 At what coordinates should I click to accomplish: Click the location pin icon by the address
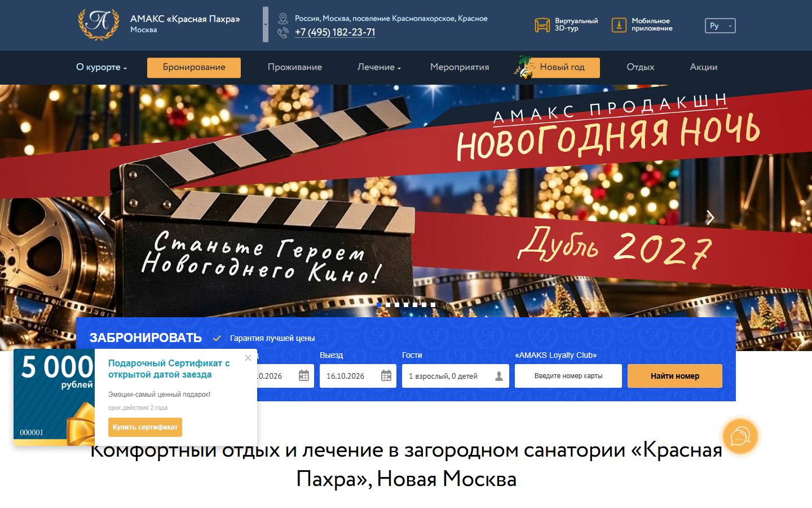click(x=283, y=19)
